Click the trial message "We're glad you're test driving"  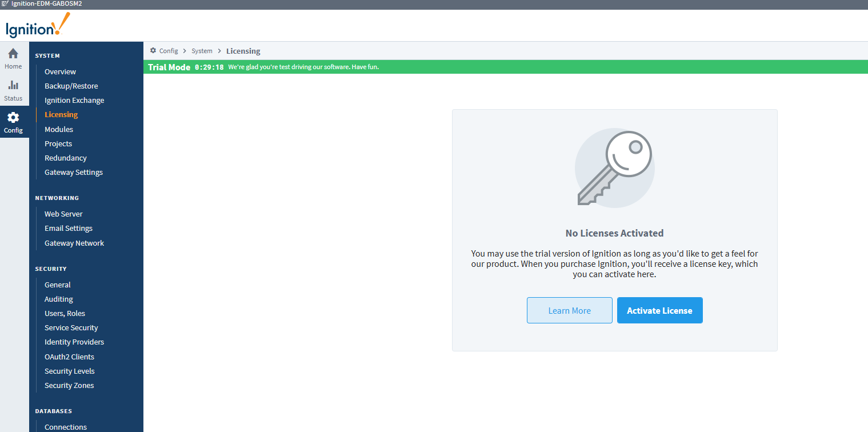tap(303, 67)
